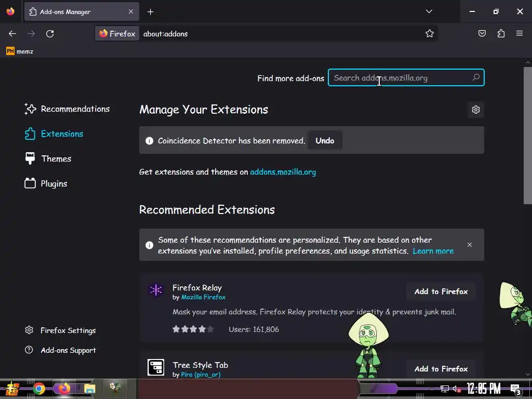Open the Mozilla Firefox author link
Viewport: 532px width, 399px height.
tap(203, 297)
